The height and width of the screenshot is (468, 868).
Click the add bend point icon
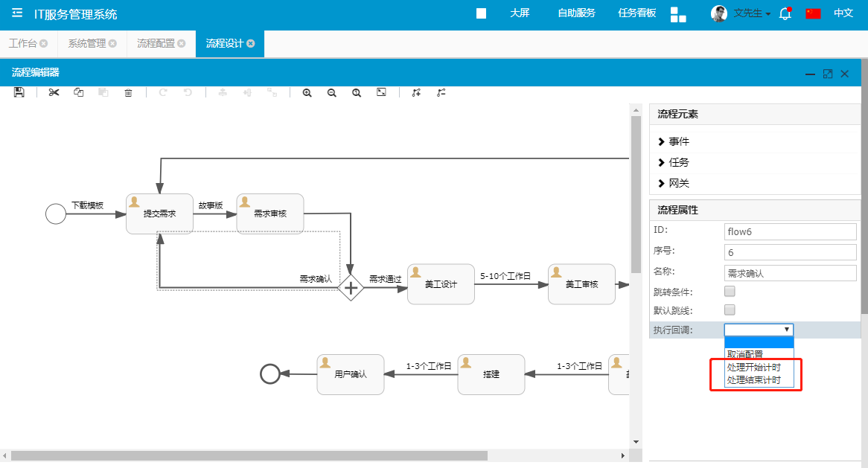(416, 92)
